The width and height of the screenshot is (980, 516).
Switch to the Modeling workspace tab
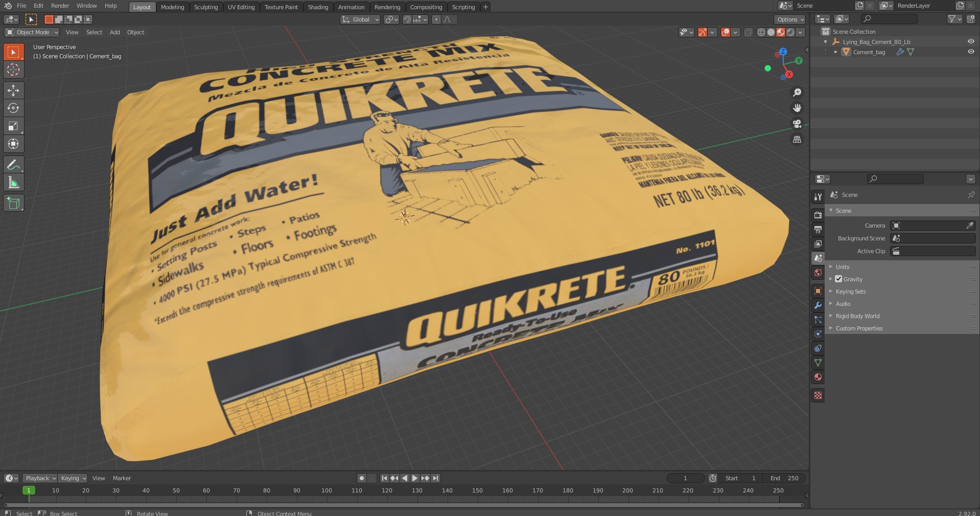(x=172, y=7)
